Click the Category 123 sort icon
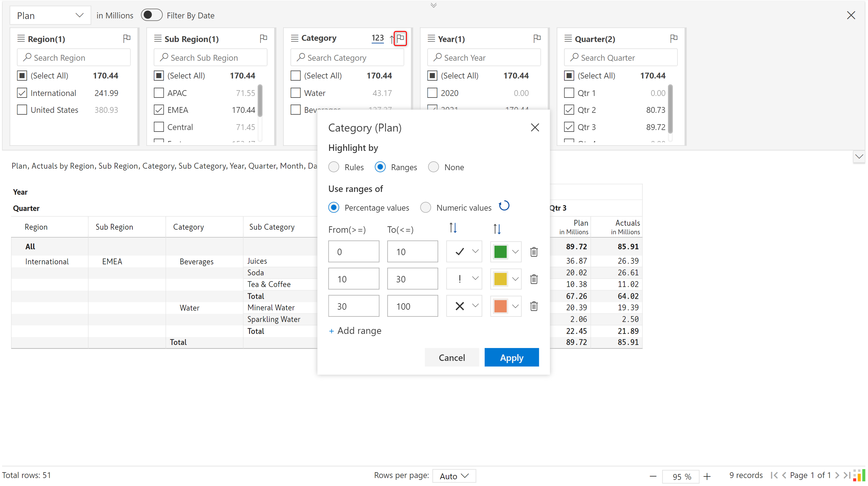Viewport: 868px width, 486px height. click(x=377, y=38)
